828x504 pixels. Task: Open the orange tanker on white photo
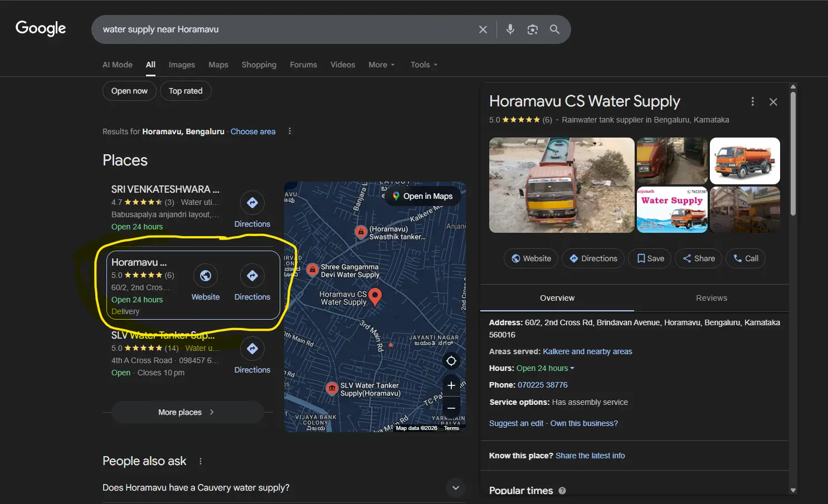click(x=745, y=161)
